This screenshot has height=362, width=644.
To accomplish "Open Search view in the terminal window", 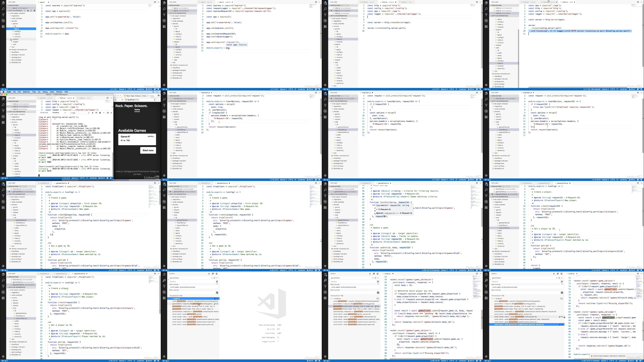I will click(3, 105).
